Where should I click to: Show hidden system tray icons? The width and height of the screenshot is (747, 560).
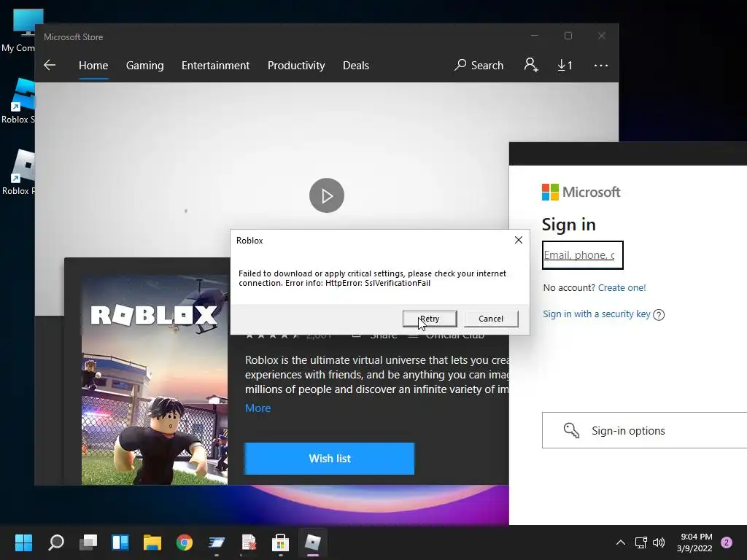coord(621,542)
